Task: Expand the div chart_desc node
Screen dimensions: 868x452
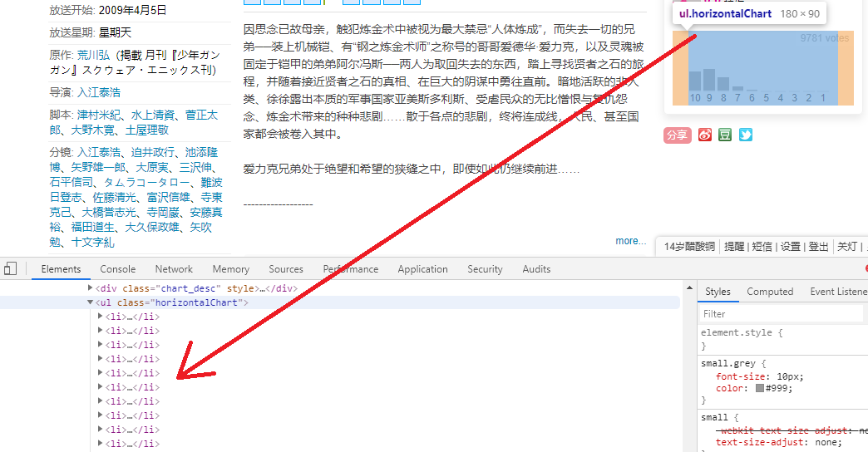Action: click(x=91, y=288)
